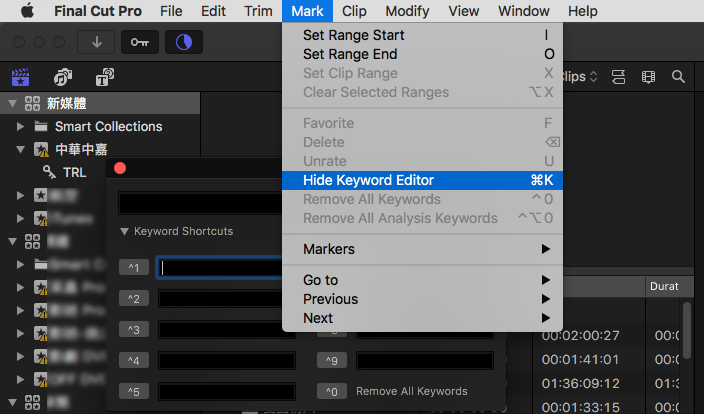Screen dimensions: 704x414
Task: Open the clips filter popup in browser
Action: pos(581,77)
